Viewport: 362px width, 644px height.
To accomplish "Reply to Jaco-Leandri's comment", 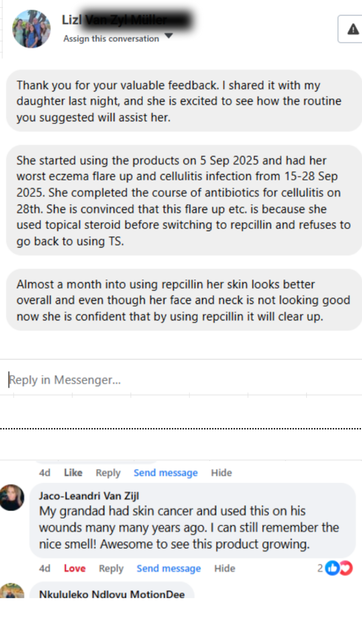I will tap(111, 568).
